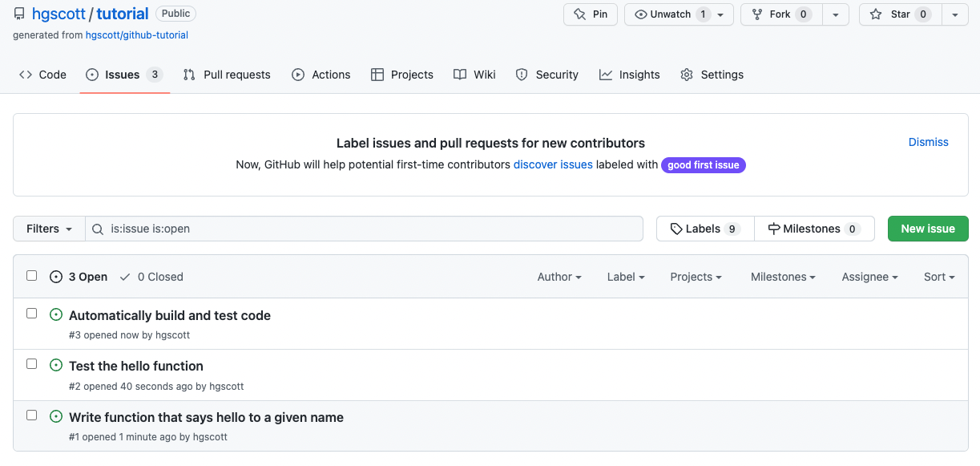Click author hgscott on issue #1

210,437
